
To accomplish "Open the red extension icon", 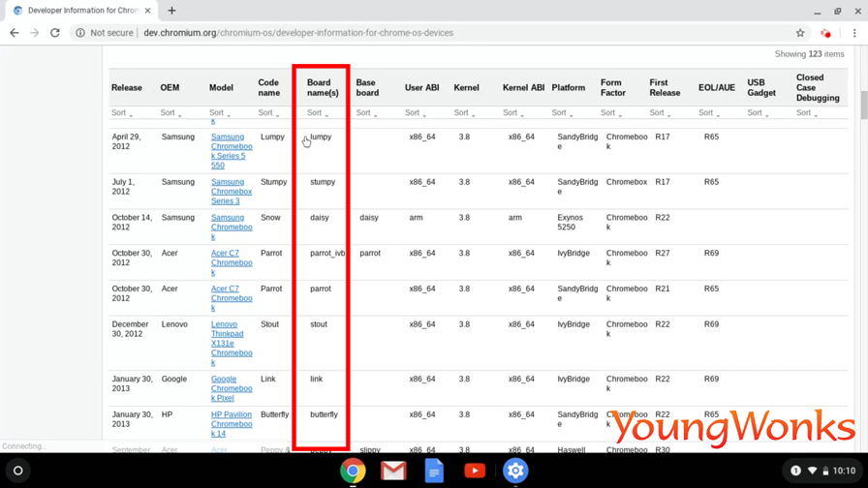I will click(x=826, y=33).
